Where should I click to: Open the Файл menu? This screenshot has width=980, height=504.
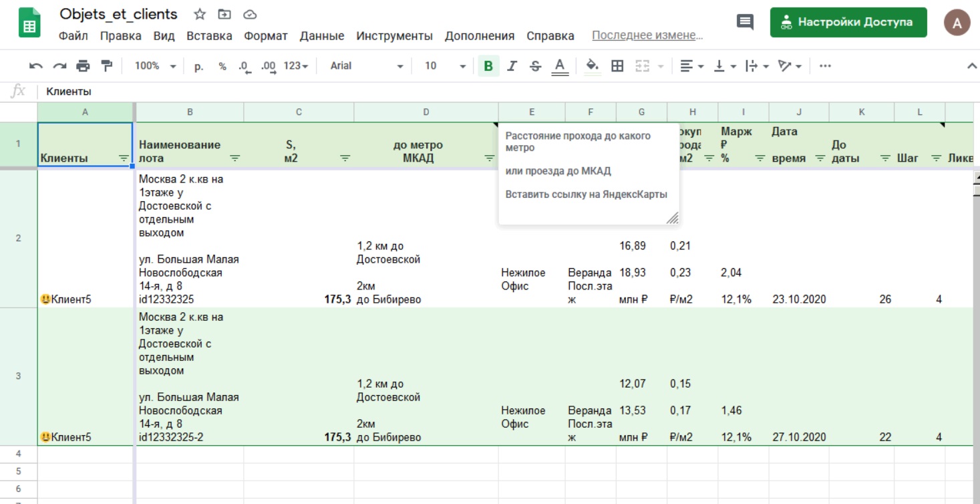click(x=73, y=35)
